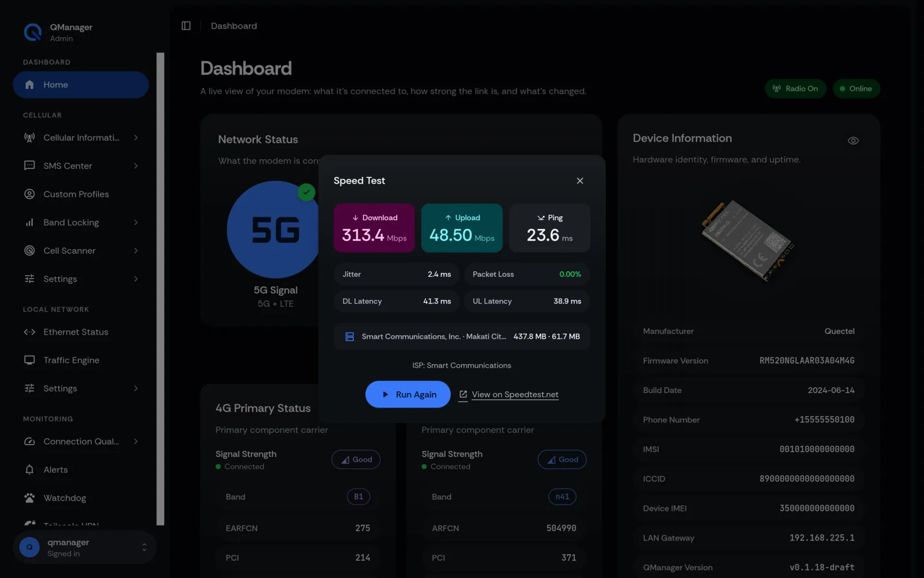Close the Speed Test dialog

pyautogui.click(x=580, y=181)
